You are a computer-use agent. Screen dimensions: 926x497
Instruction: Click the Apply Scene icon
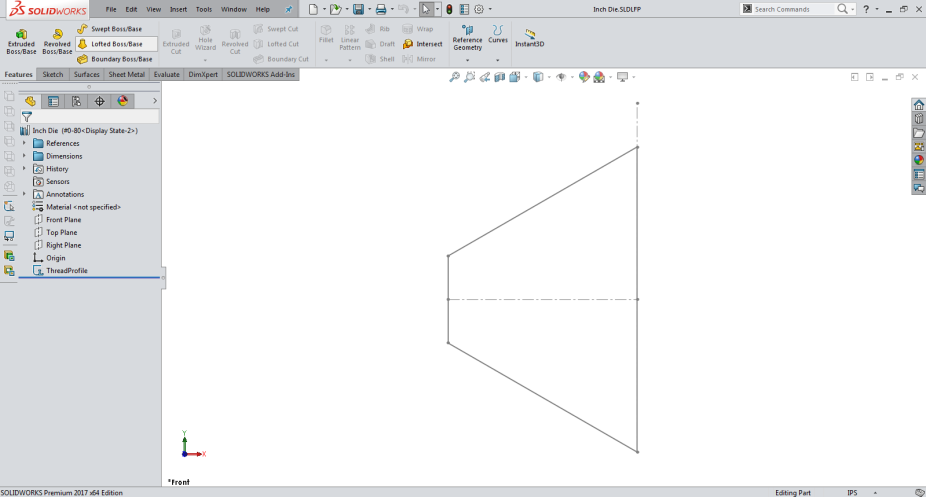tap(599, 77)
